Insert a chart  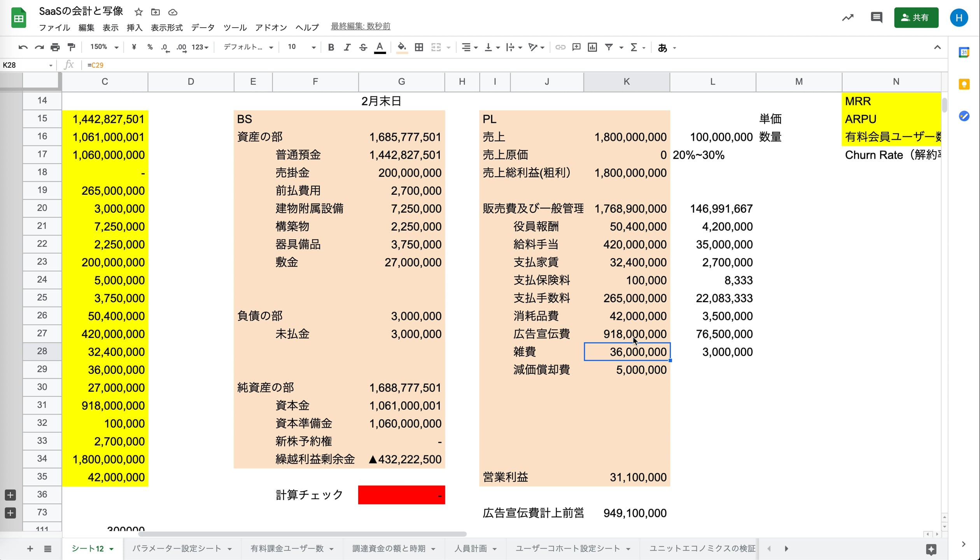click(592, 47)
